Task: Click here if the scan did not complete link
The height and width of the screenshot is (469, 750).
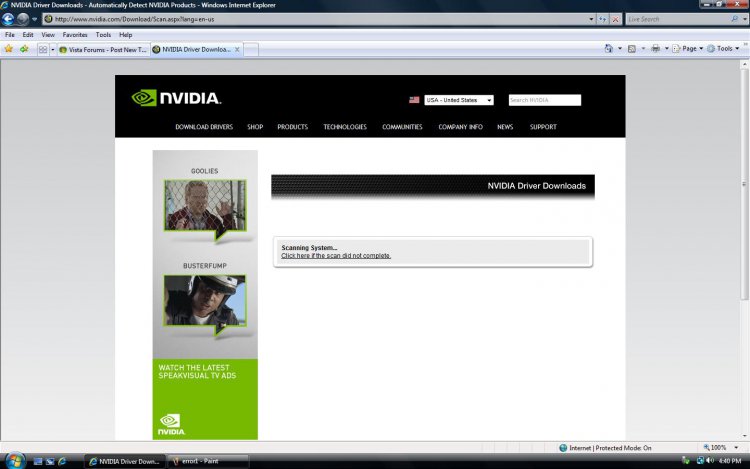Action: pos(336,256)
